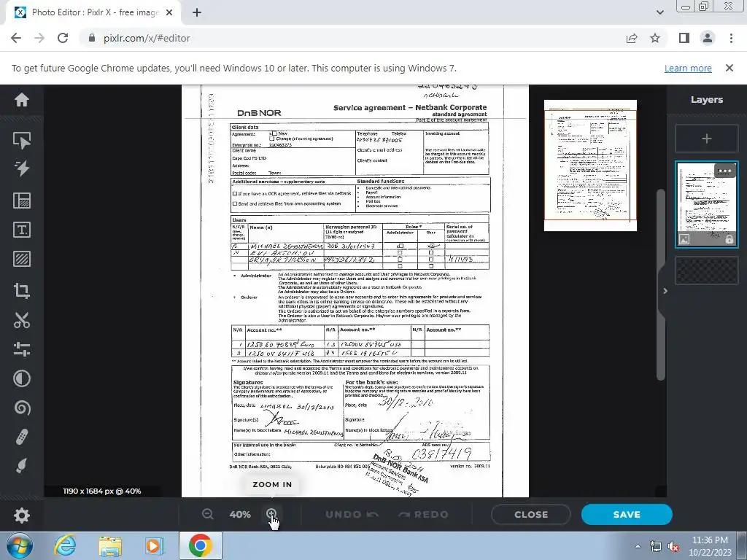Open the Layout template tool
Screen dimensions: 747x560
pos(22,201)
